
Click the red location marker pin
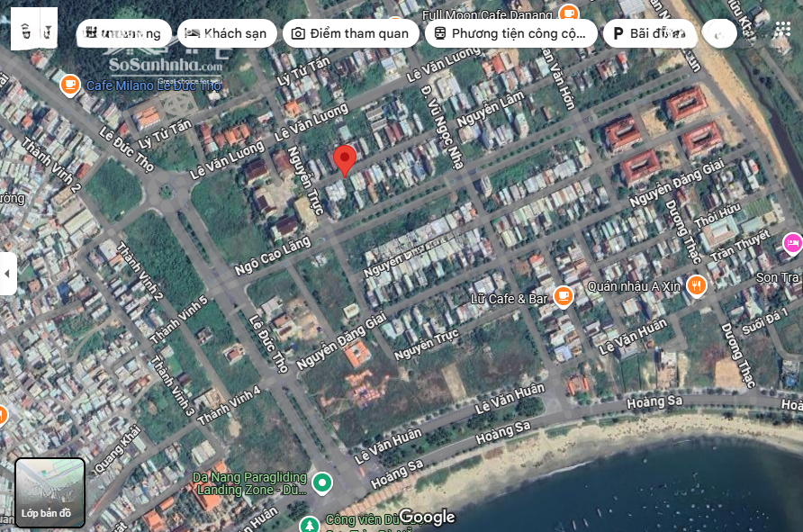[344, 160]
